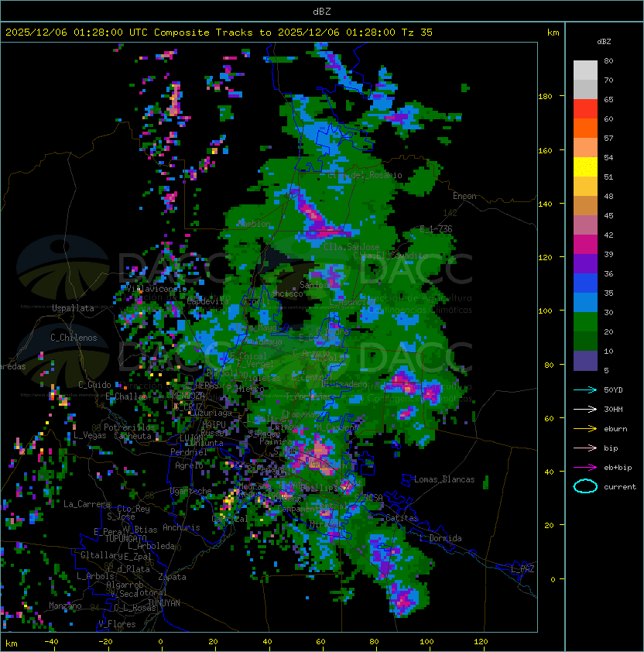Click the 'Potrerillos' place label

point(129,427)
